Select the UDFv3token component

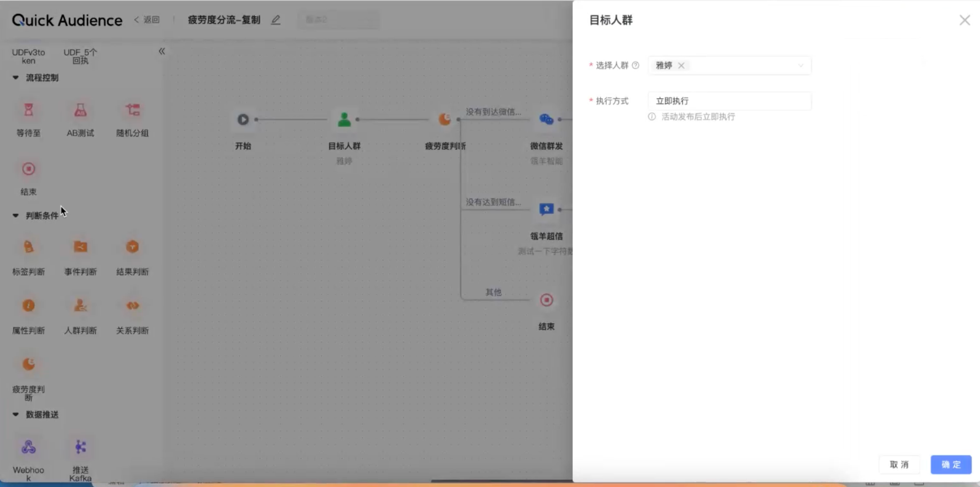[28, 56]
